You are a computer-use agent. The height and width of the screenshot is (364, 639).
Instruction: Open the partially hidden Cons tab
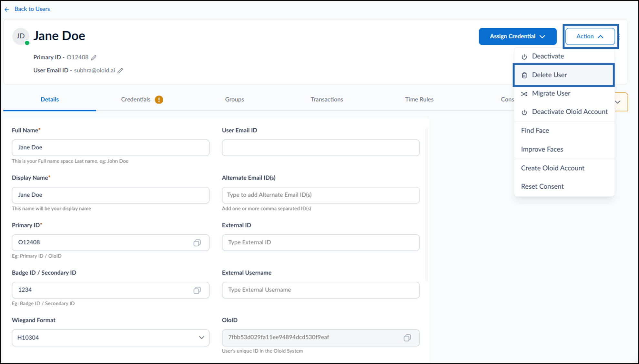tap(507, 99)
